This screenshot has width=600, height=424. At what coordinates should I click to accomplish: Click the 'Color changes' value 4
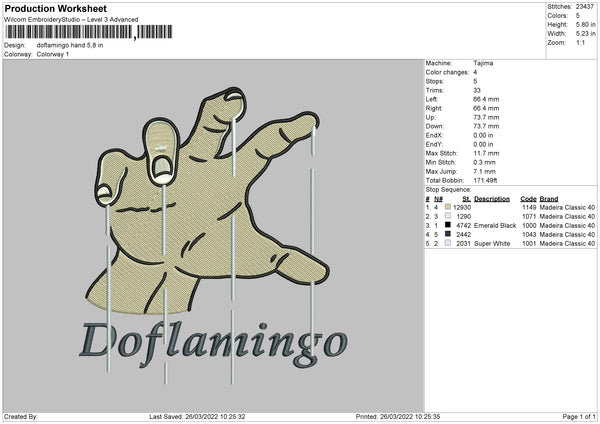[x=475, y=72]
